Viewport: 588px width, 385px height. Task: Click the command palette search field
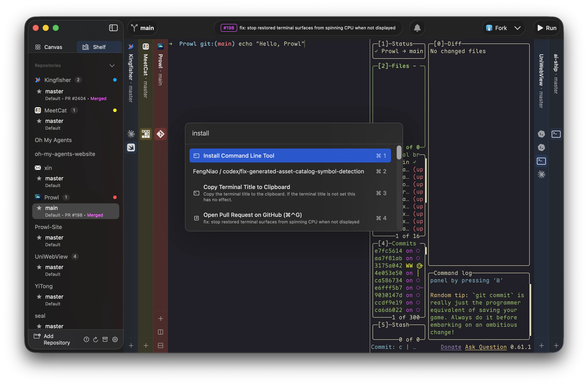pyautogui.click(x=294, y=133)
